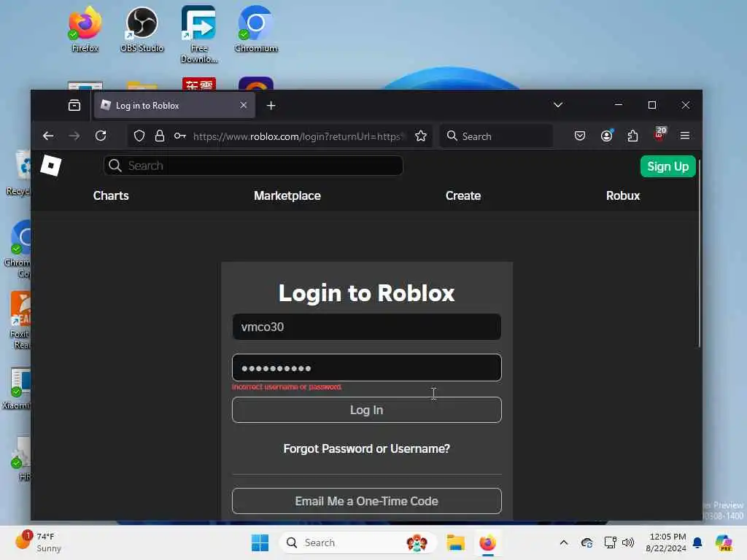Click the Log In button
The width and height of the screenshot is (747, 560).
[x=367, y=410]
